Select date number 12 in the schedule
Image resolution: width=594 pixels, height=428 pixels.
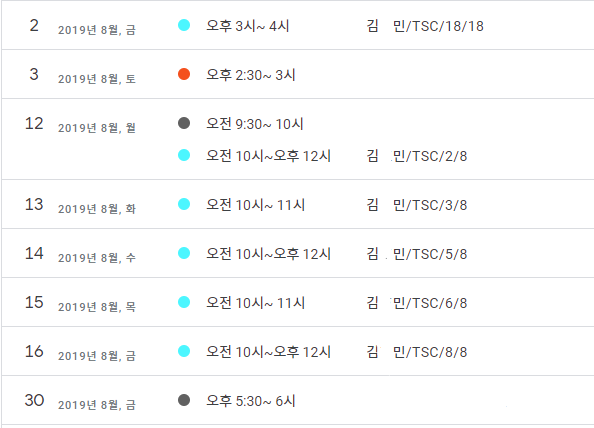34,123
